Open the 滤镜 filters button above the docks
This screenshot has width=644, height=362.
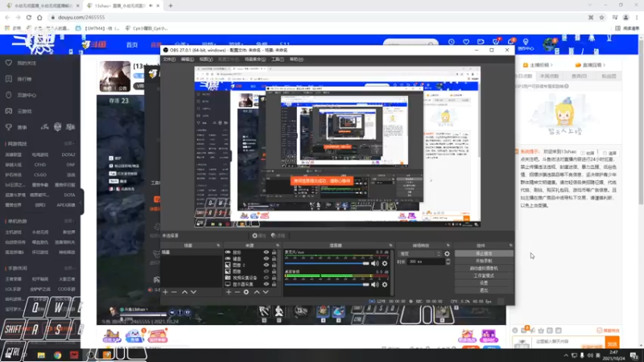click(x=278, y=236)
